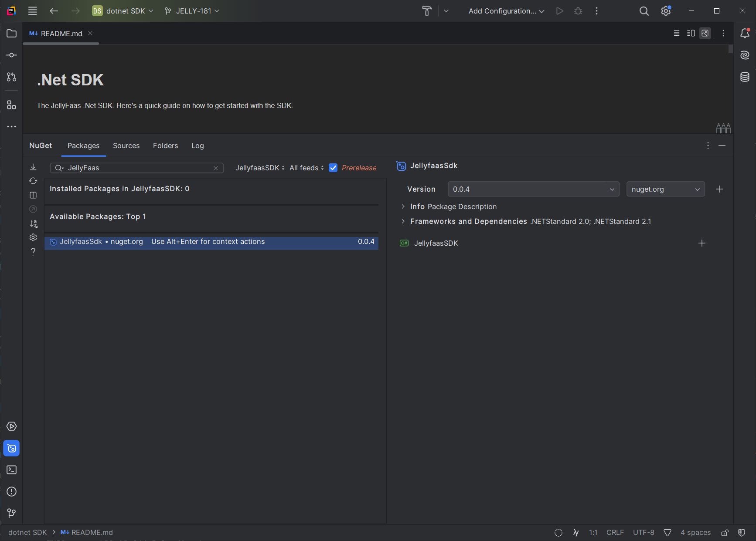Open NuGet panel options kebab menu
This screenshot has height=541, width=756.
pos(708,145)
